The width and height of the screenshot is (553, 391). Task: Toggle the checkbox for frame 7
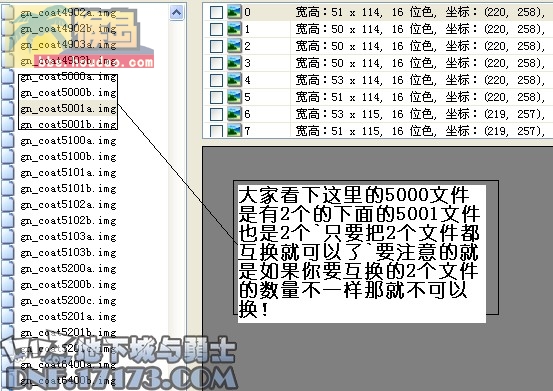[x=216, y=131]
